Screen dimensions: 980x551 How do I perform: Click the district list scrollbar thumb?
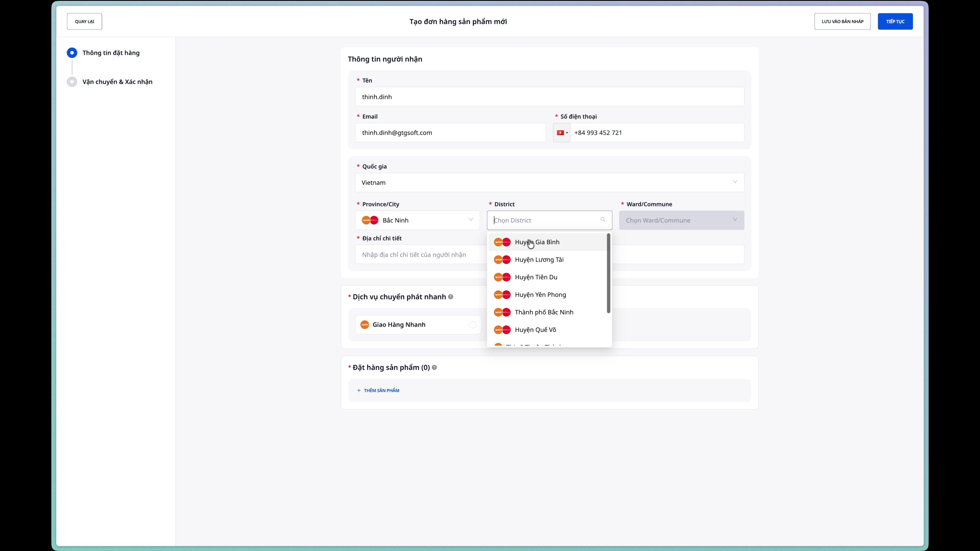[x=608, y=274]
